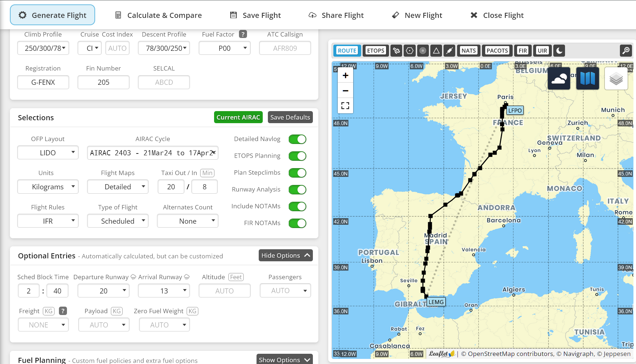Image resolution: width=636 pixels, height=364 pixels.
Task: Select the UIR map tab
Action: pos(542,50)
